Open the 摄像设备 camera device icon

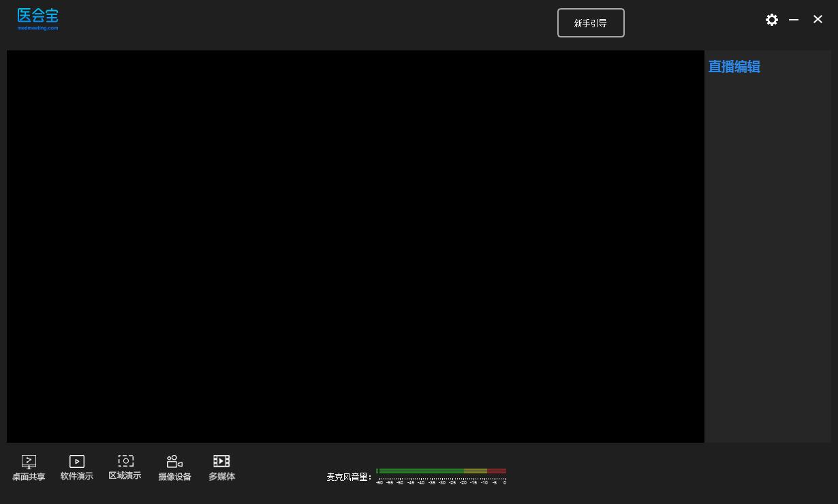174,462
